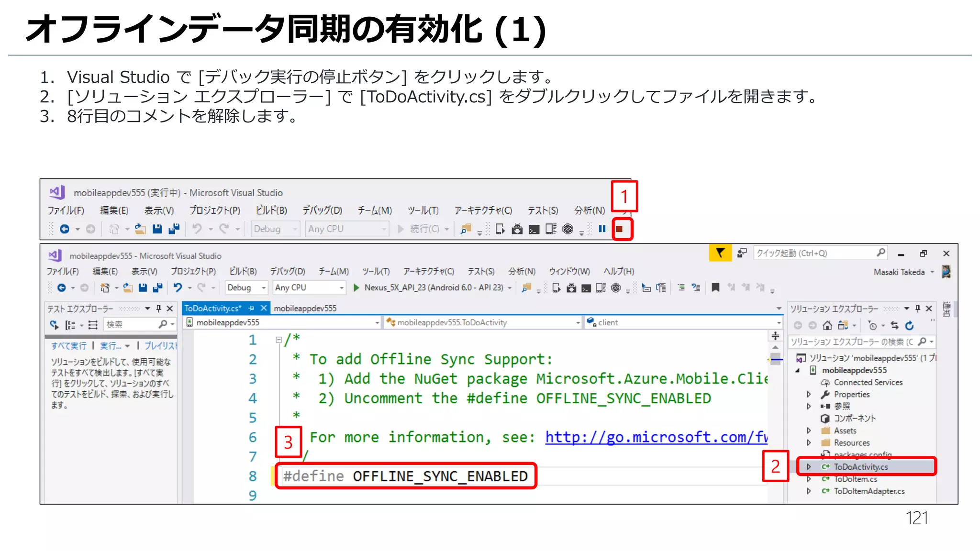Toggle auto-hide pin on Solution Explorer panel
This screenshot has height=551, width=980.
[x=917, y=309]
